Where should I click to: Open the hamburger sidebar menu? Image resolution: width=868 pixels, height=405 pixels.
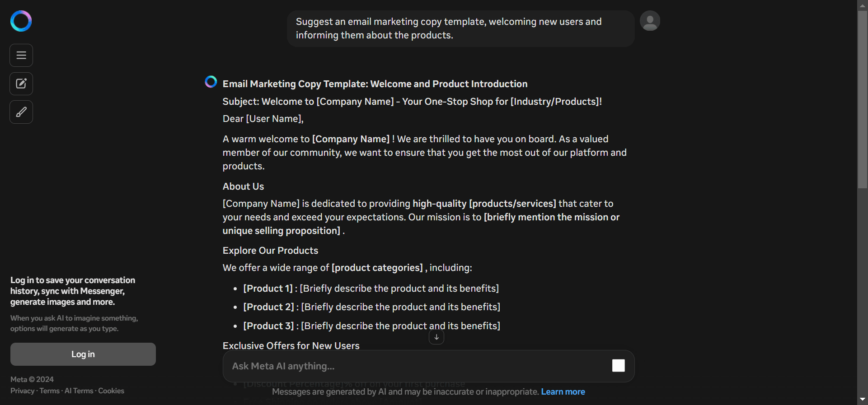(x=21, y=56)
